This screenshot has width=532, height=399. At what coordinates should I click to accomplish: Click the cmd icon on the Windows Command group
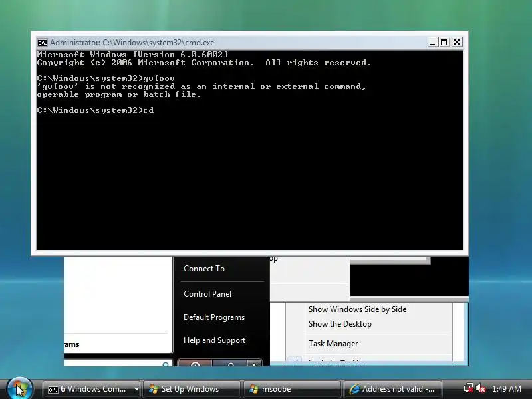click(53, 390)
